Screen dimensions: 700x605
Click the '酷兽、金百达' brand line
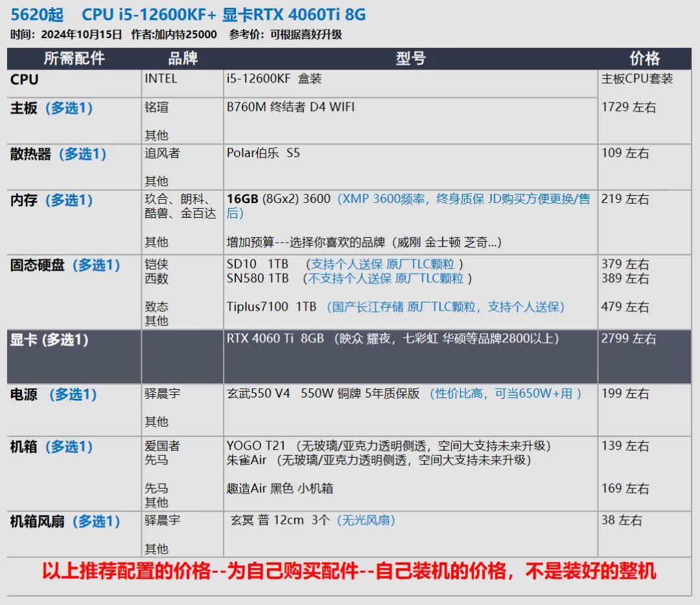click(x=180, y=213)
